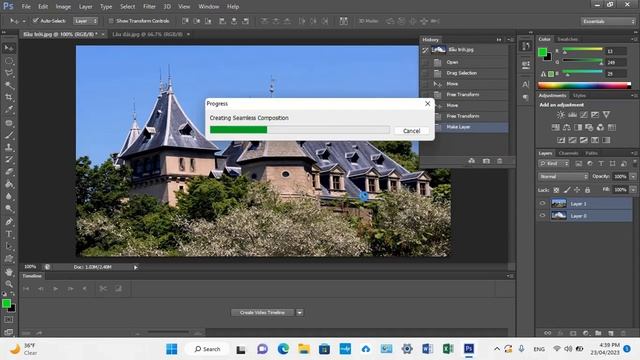Viewport: 640px width, 360px height.
Task: Open Microsoft Word from taskbar
Action: click(x=427, y=349)
